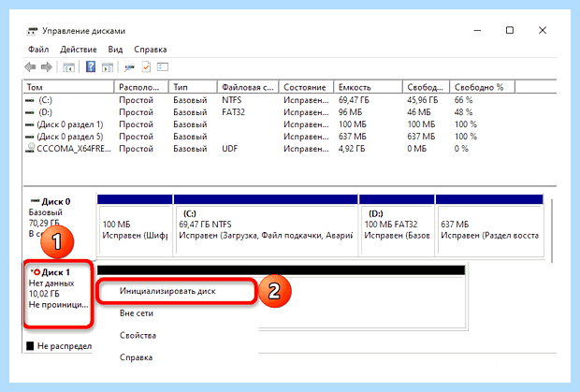Click the UDF file system cell
Viewport: 580px width, 392px height.
(230, 149)
